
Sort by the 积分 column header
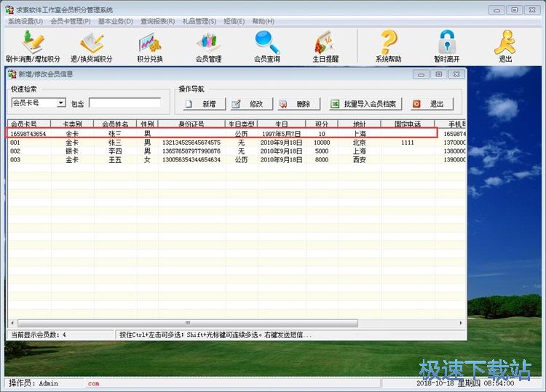click(322, 124)
